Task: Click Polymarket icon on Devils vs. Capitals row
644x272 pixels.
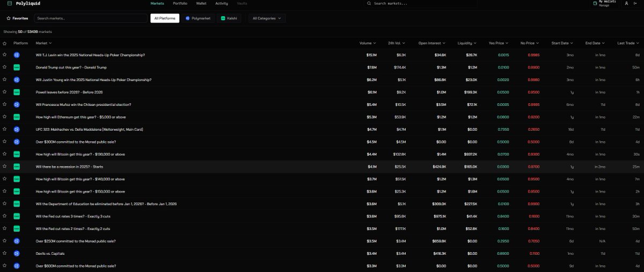Action: tap(17, 253)
